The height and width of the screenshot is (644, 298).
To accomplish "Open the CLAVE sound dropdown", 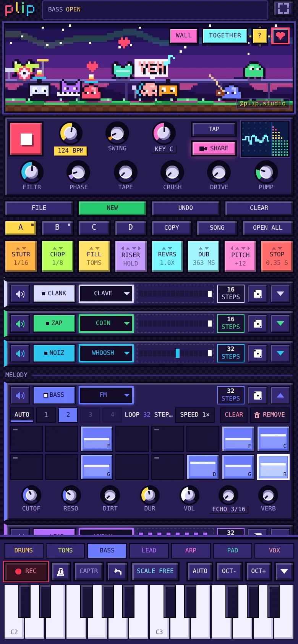I will click(x=106, y=294).
